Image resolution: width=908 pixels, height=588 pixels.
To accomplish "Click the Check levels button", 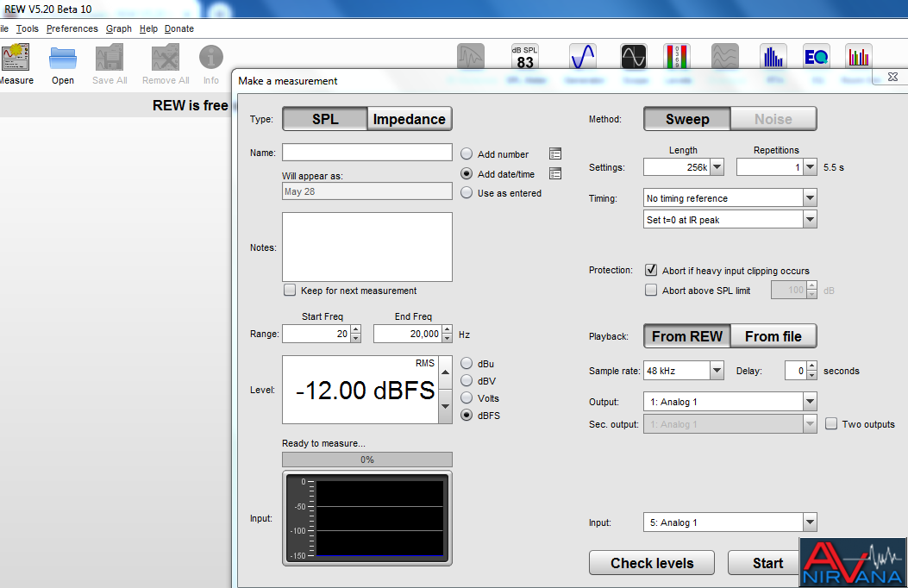I will tap(652, 563).
